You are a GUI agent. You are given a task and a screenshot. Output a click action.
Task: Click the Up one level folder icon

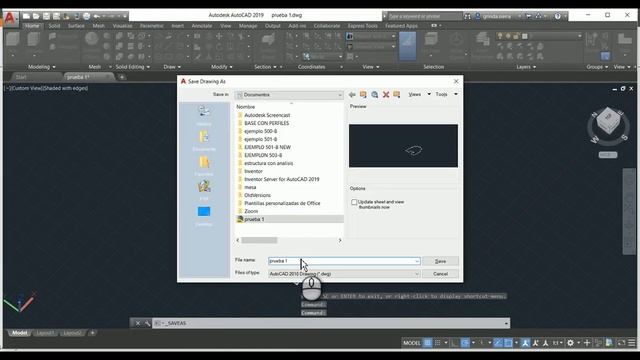pos(363,95)
